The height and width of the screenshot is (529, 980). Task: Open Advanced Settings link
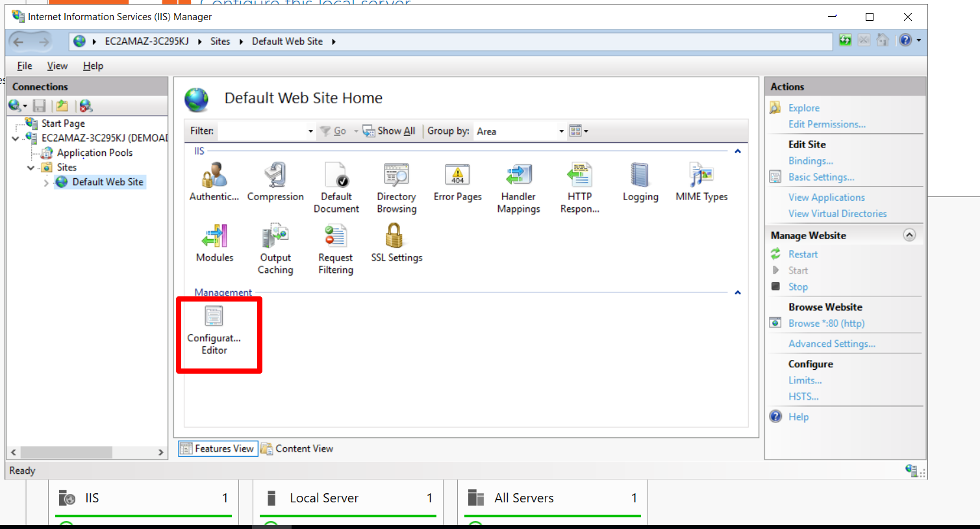point(831,343)
